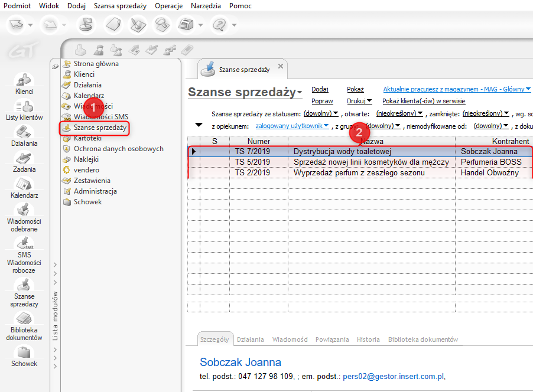
Task: Open Wiadomości odebrane from the left sidebar
Action: [24, 216]
